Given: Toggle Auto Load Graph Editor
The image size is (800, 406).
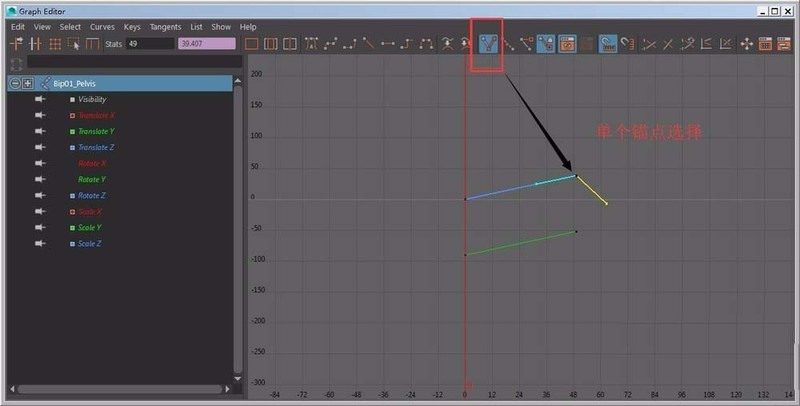Looking at the screenshot, I should pyautogui.click(x=567, y=44).
